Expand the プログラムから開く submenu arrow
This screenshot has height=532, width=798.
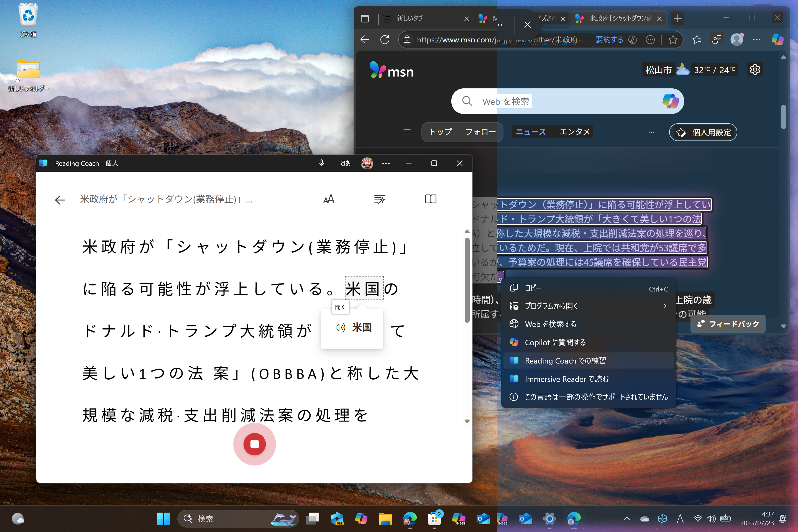(664, 306)
